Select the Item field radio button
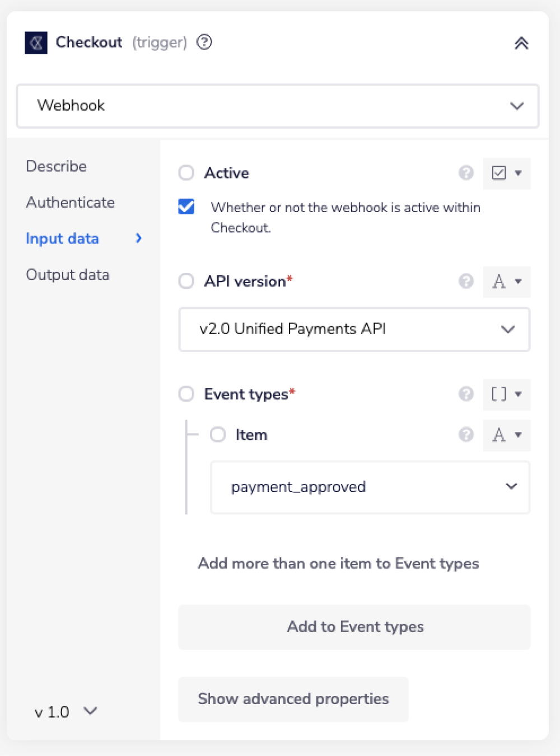Screen dimensions: 560x756 [x=218, y=434]
